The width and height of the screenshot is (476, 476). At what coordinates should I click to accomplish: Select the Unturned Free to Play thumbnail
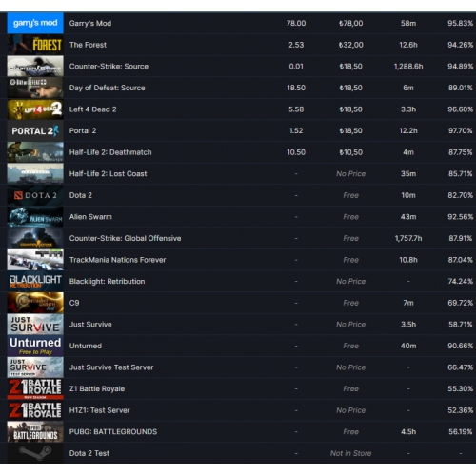pyautogui.click(x=35, y=346)
